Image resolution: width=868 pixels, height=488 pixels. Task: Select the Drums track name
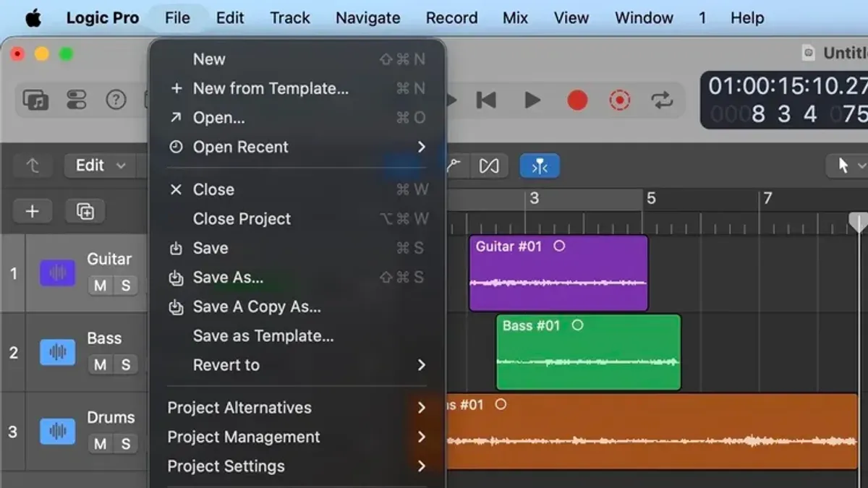(111, 417)
